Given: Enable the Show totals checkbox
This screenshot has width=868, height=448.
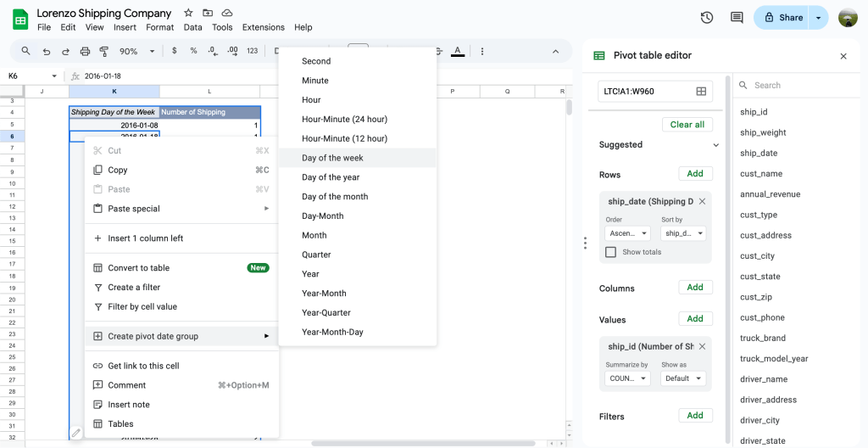Looking at the screenshot, I should (x=610, y=252).
